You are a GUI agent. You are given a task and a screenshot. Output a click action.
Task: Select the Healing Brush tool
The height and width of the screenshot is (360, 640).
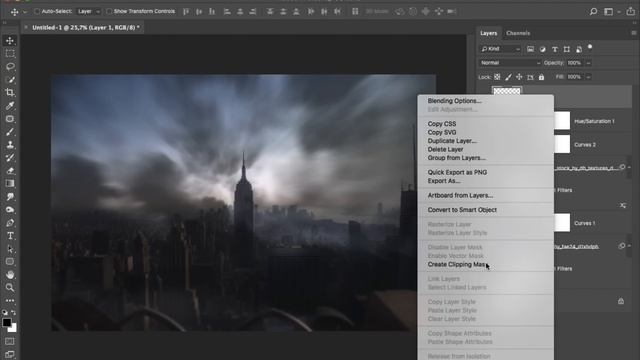10,119
